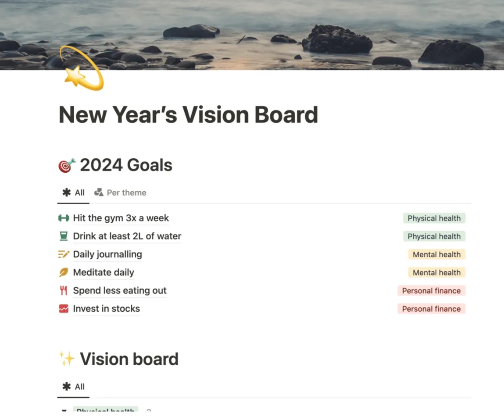Click the fork and knife icon

64,291
